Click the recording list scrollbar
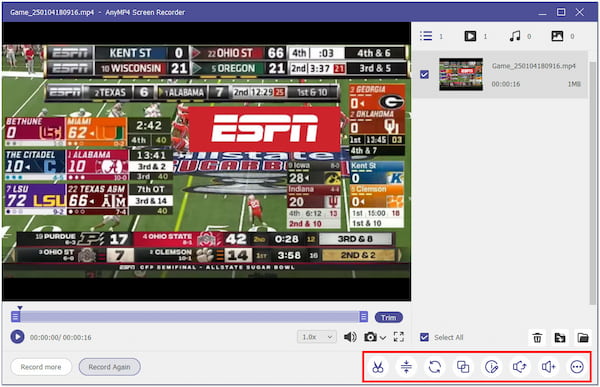Screen dimensions: 600x387 (x=593, y=182)
